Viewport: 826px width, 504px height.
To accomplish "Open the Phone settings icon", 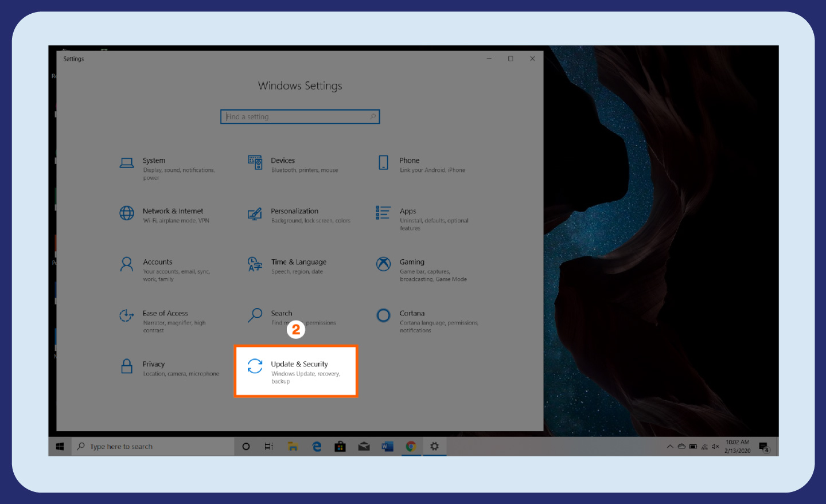I will (x=383, y=163).
